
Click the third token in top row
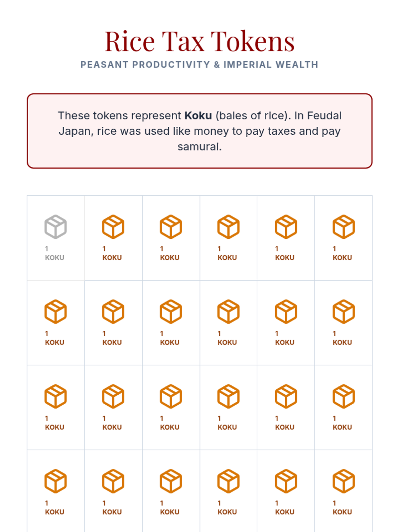[171, 237]
